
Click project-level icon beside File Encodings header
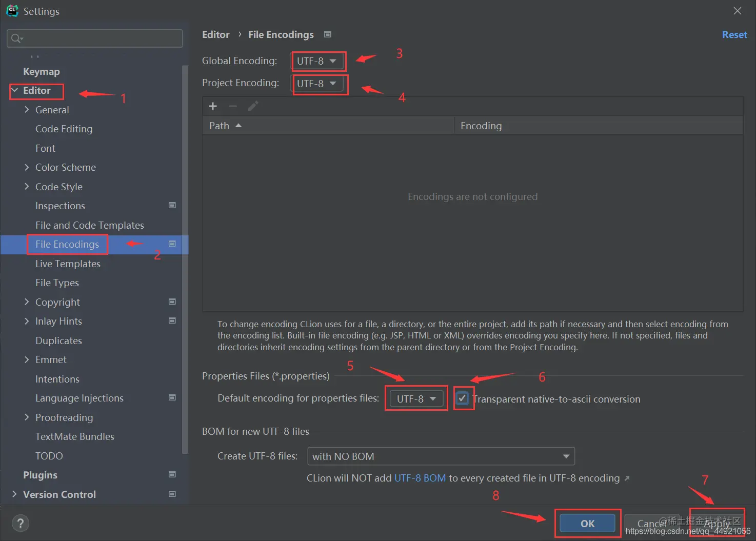coord(328,34)
